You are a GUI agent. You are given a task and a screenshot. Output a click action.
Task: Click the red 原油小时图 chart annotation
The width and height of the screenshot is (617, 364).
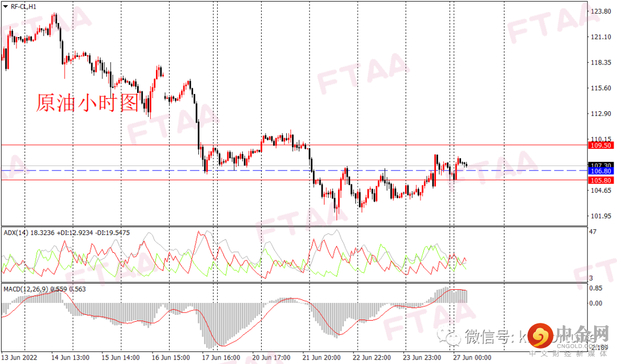click(x=87, y=103)
